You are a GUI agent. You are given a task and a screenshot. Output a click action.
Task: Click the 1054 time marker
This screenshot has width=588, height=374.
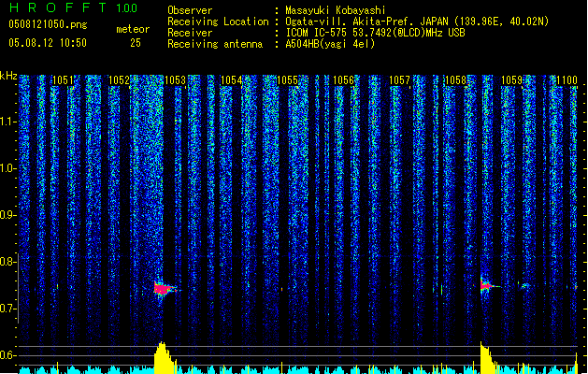pos(232,80)
